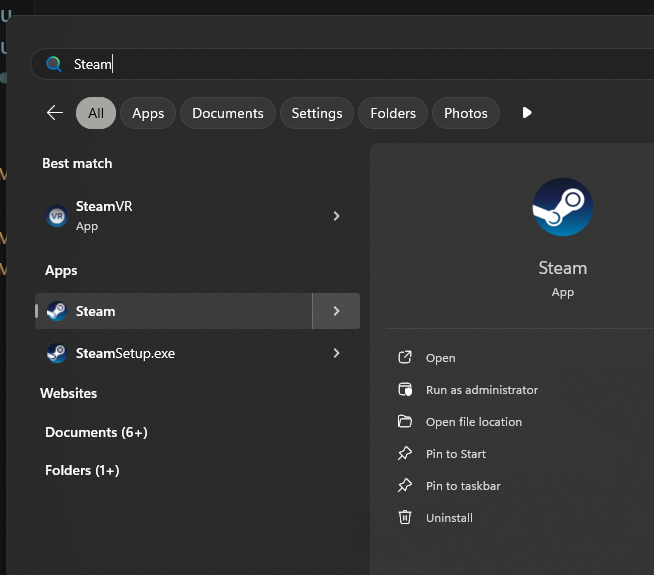Select the Documents filter tab
Screen dimensions: 654x575
(x=228, y=113)
